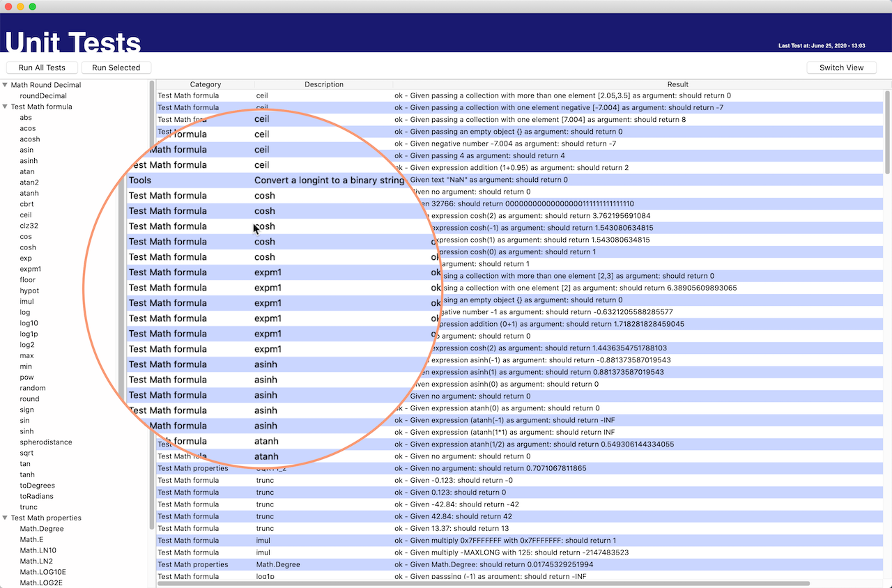Select the random test in sidebar
This screenshot has width=892, height=588.
tap(33, 388)
